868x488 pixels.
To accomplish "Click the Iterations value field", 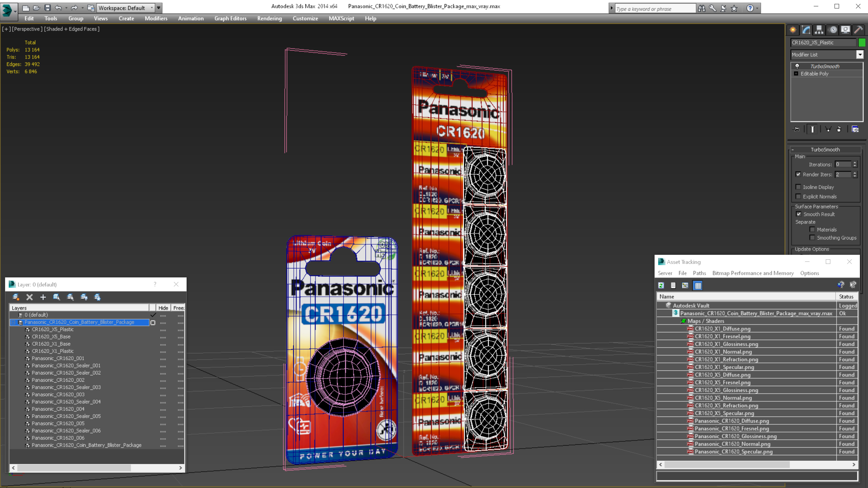I will coord(843,164).
